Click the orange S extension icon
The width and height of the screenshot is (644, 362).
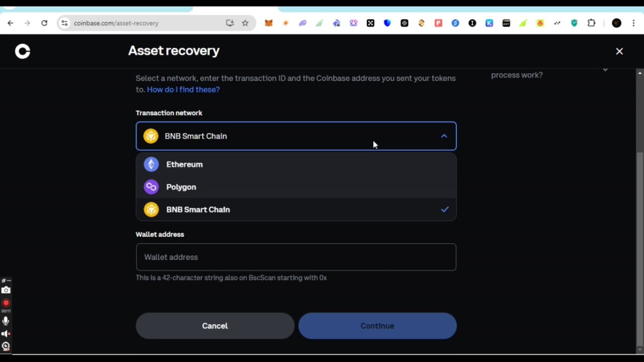[422, 23]
